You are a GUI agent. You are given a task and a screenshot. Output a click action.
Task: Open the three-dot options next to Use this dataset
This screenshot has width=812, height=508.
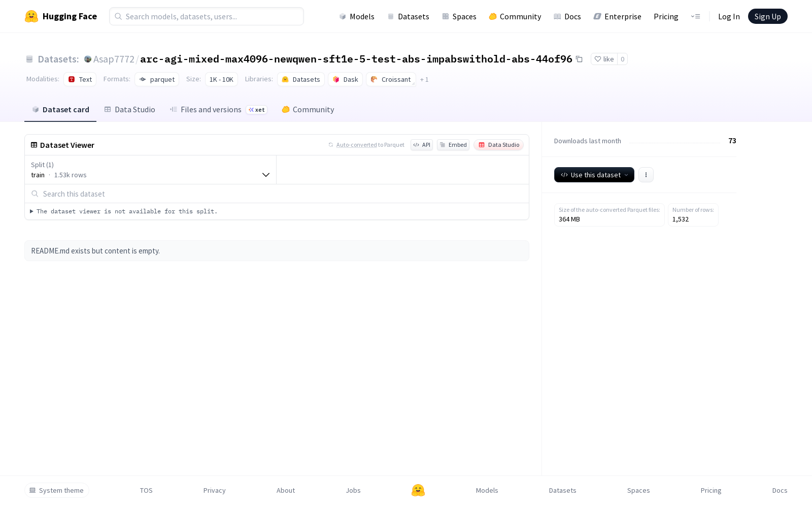(x=646, y=175)
